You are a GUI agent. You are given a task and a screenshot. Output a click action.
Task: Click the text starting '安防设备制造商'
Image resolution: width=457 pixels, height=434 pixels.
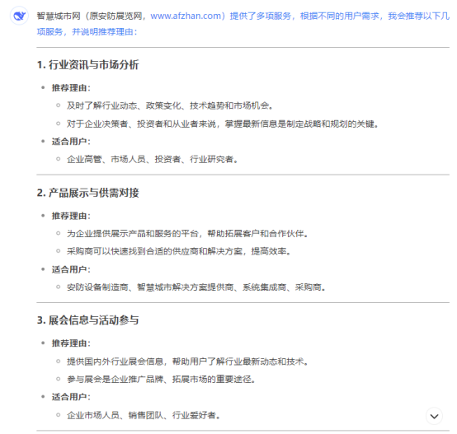[x=196, y=287]
